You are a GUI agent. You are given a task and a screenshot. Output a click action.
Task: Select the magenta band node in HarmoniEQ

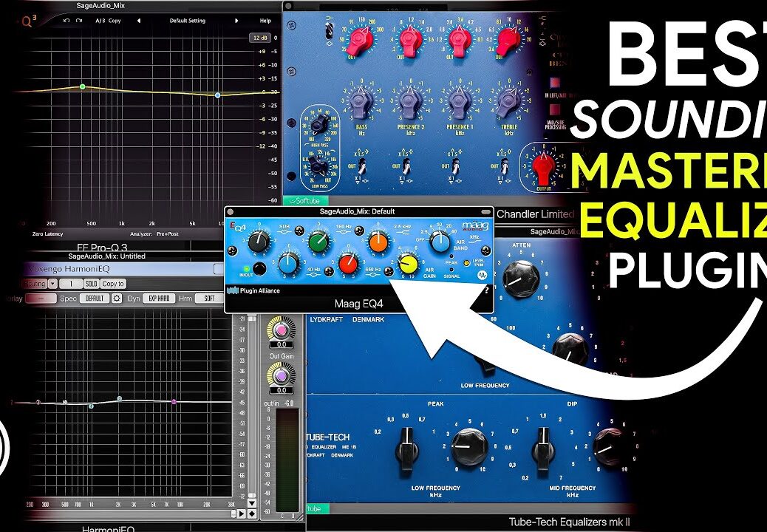click(x=174, y=401)
